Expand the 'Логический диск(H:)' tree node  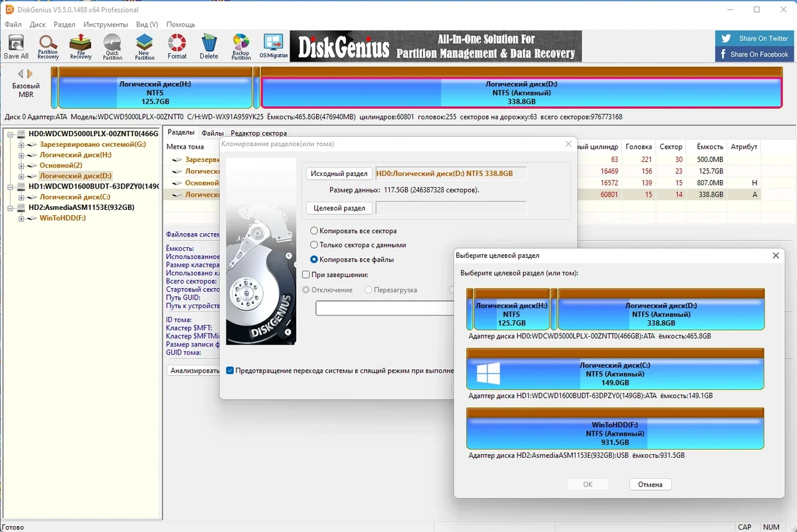pos(21,155)
